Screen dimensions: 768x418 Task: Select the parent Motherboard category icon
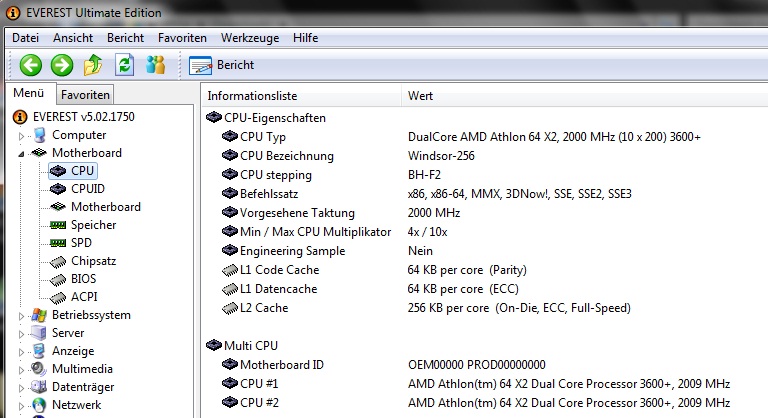(39, 153)
